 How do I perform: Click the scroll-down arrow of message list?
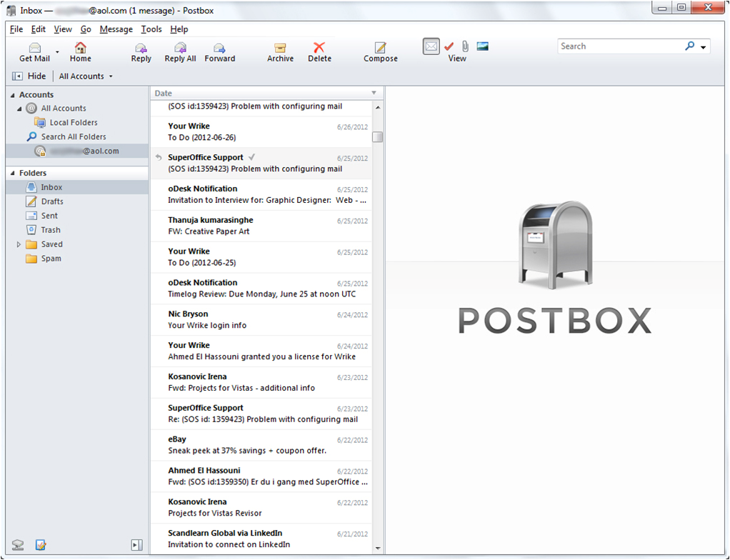(378, 549)
